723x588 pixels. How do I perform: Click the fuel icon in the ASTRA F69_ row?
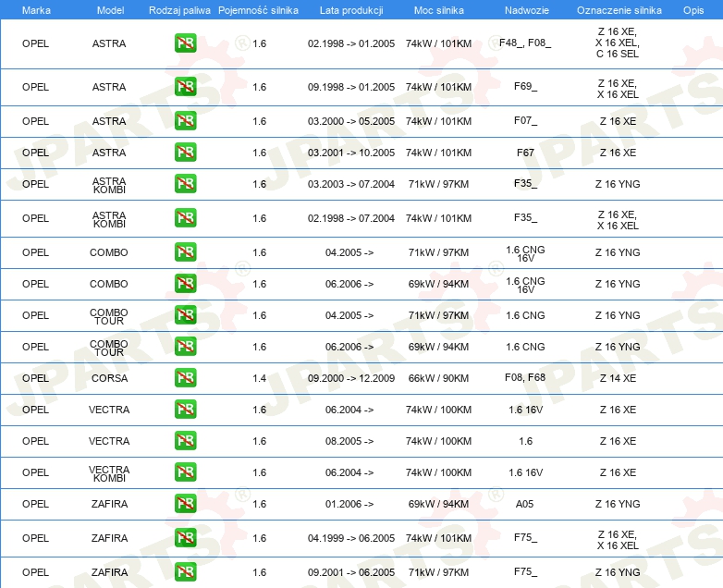pos(185,87)
